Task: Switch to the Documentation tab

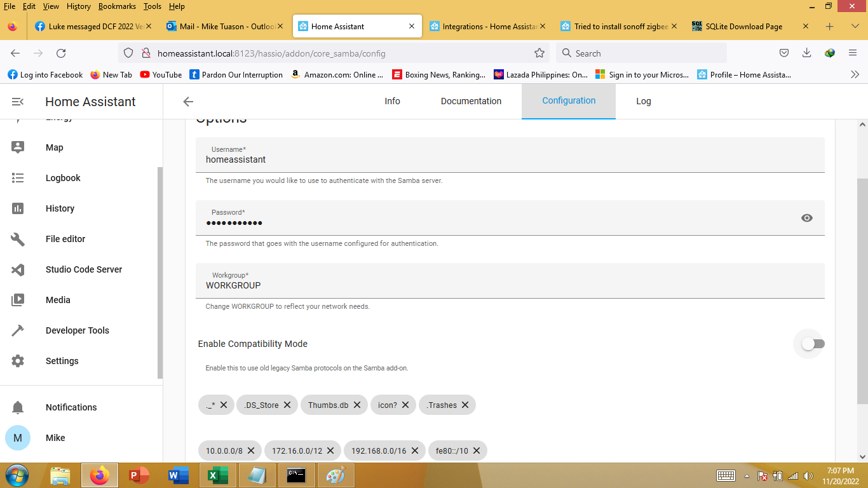Action: (x=471, y=101)
